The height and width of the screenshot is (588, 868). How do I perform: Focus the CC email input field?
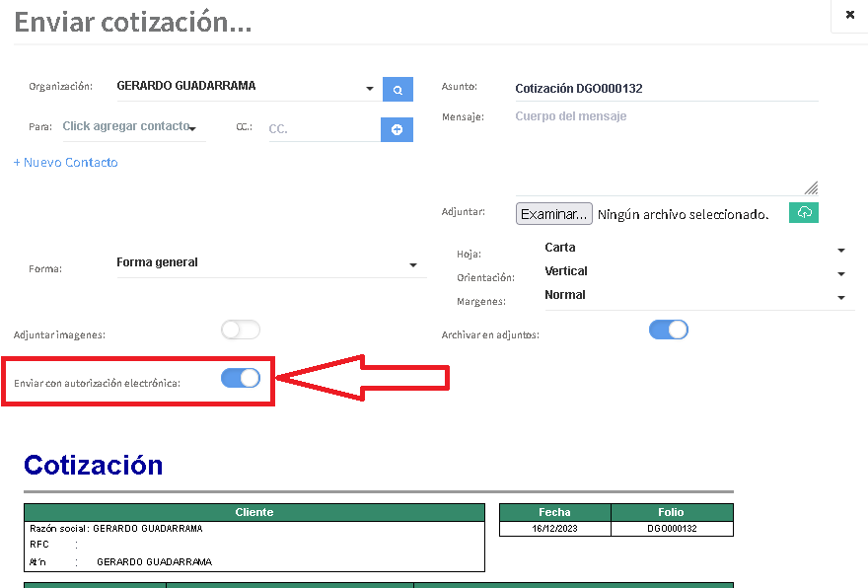click(321, 129)
